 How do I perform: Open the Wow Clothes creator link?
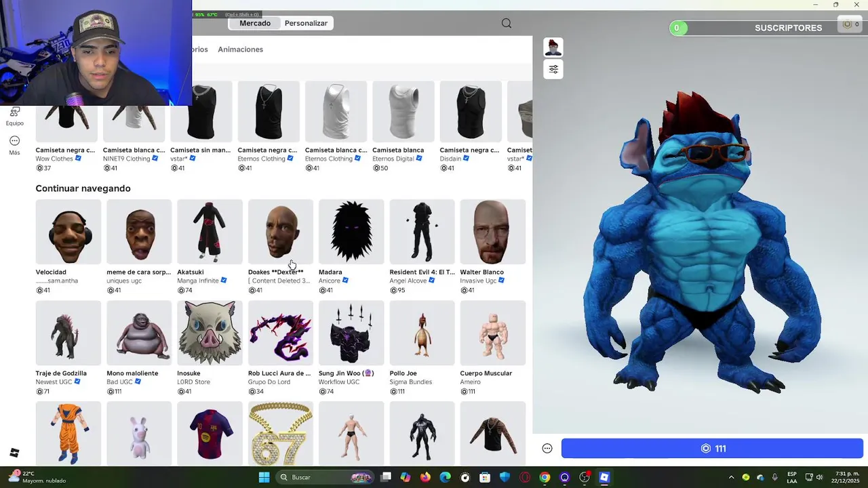(54, 159)
